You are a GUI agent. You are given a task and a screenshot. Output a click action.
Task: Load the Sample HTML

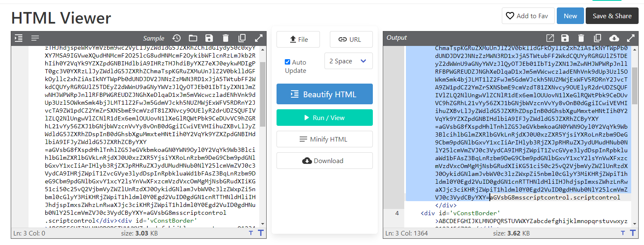click(153, 38)
